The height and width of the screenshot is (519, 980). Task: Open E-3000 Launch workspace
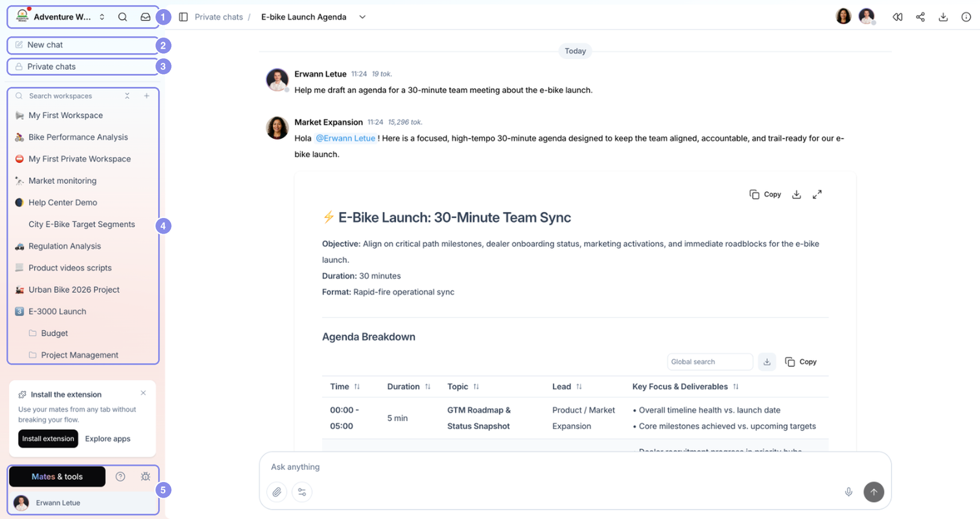pyautogui.click(x=82, y=311)
